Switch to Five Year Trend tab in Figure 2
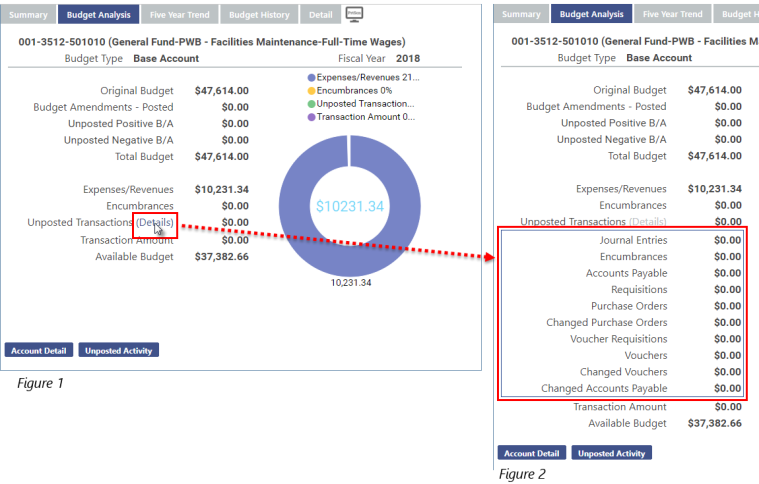759x484 pixels. pos(673,15)
